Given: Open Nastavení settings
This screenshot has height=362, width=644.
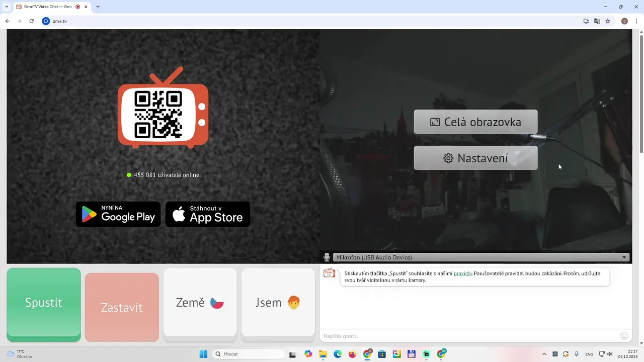Looking at the screenshot, I should pos(475,158).
